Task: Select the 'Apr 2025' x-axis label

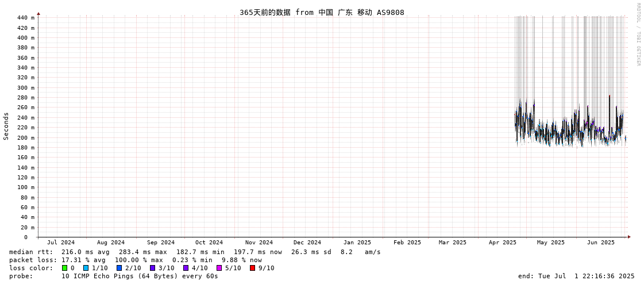Action: coord(502,243)
